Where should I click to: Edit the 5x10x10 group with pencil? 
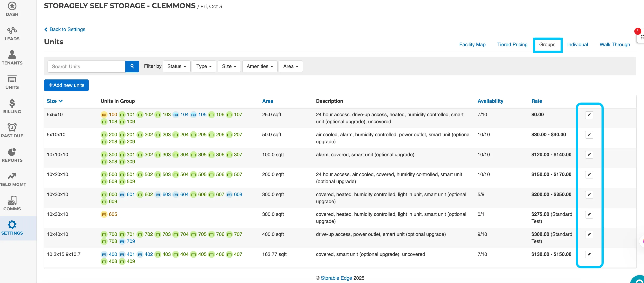point(589,135)
